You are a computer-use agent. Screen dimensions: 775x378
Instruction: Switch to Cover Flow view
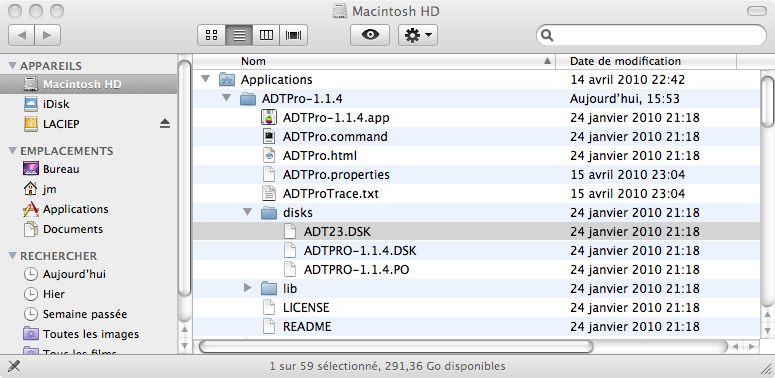tap(294, 35)
